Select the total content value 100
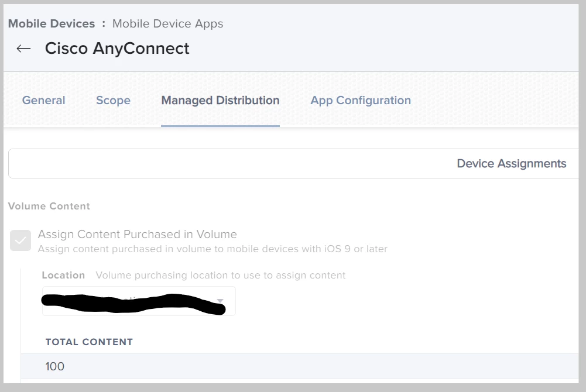Viewport: 586px width, 392px height. click(55, 367)
